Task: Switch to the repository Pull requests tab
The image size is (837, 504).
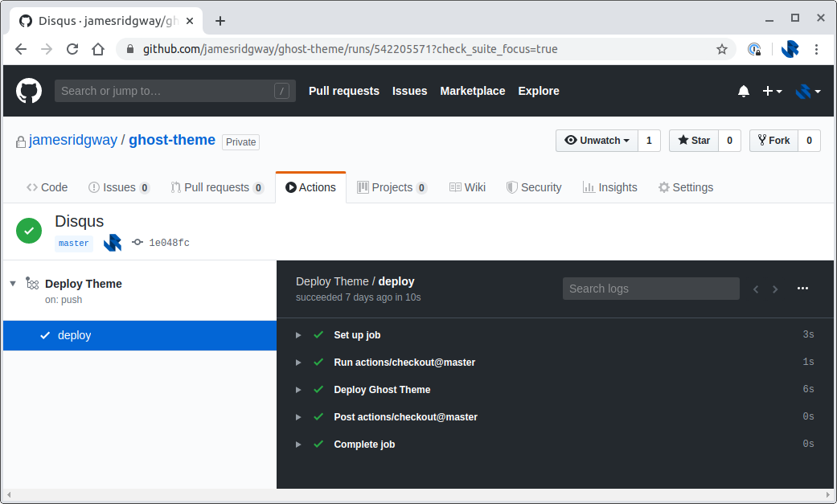Action: click(x=217, y=187)
